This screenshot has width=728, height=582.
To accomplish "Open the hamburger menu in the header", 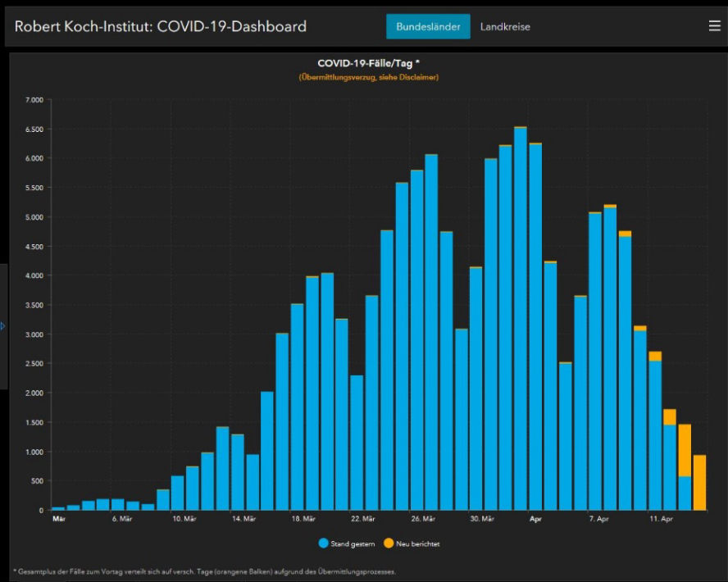I will 714,26.
